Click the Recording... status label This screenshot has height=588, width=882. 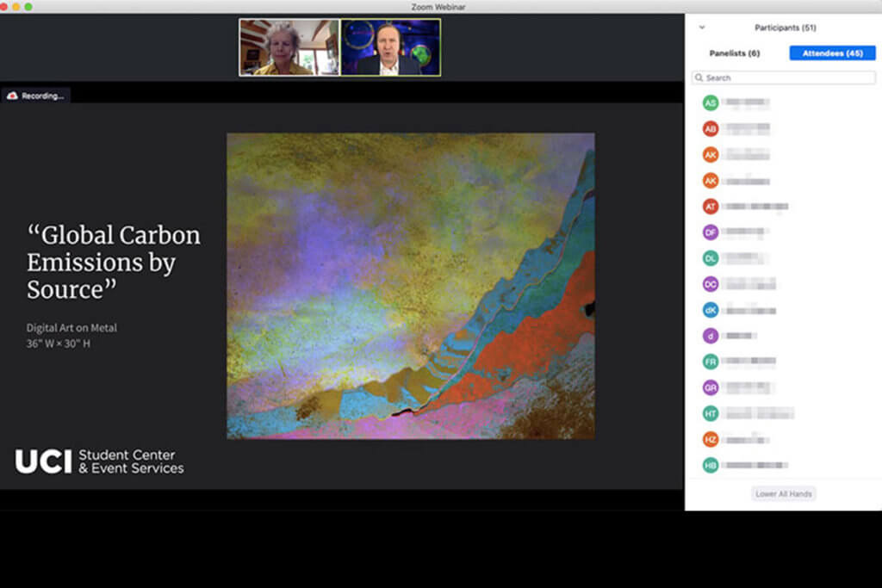click(42, 96)
